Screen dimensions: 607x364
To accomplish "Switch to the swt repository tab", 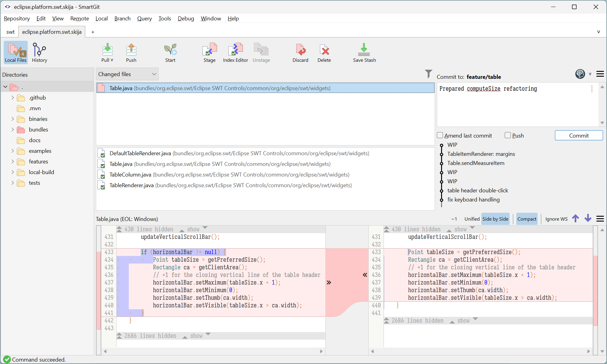I will point(10,32).
